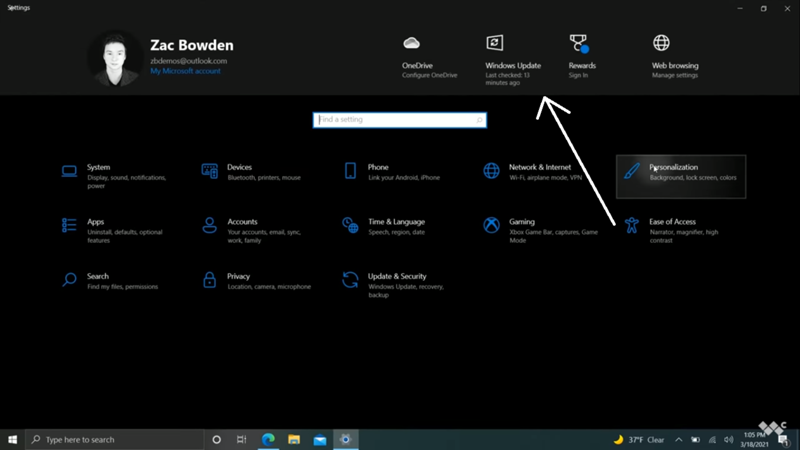Open the Windows Start menu
The image size is (800, 450).
(12, 439)
